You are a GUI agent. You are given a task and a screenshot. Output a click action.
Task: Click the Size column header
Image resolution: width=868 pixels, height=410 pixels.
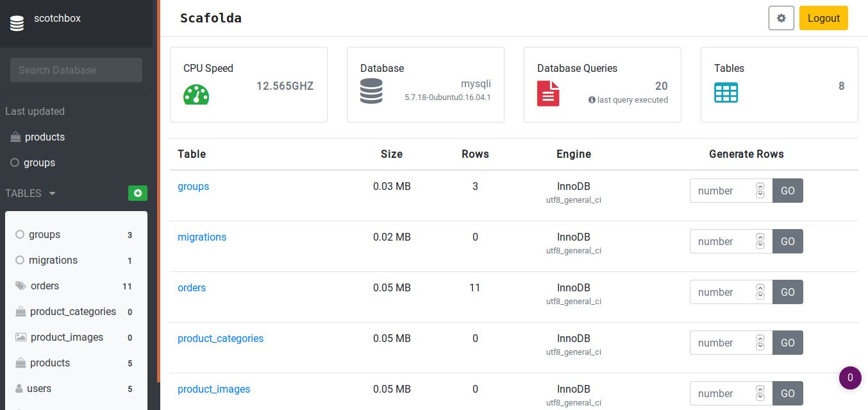[x=392, y=154]
